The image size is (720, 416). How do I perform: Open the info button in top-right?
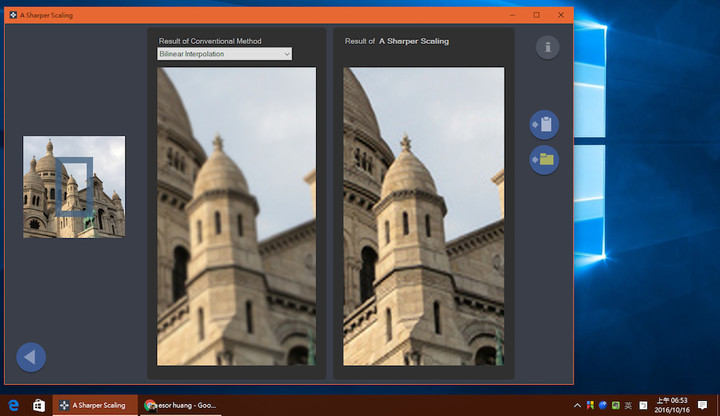547,47
